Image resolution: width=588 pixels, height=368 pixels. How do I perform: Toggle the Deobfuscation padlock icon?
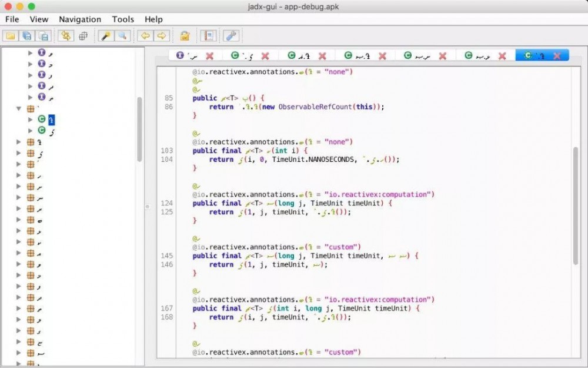(185, 36)
